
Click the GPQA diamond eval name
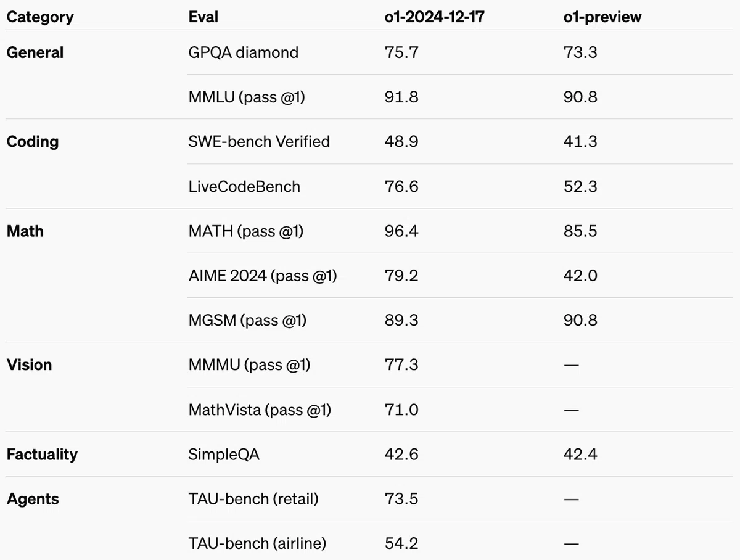(244, 52)
